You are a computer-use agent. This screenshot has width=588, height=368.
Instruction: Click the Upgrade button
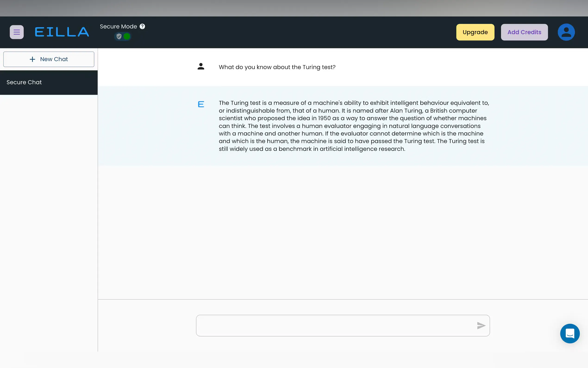click(475, 32)
